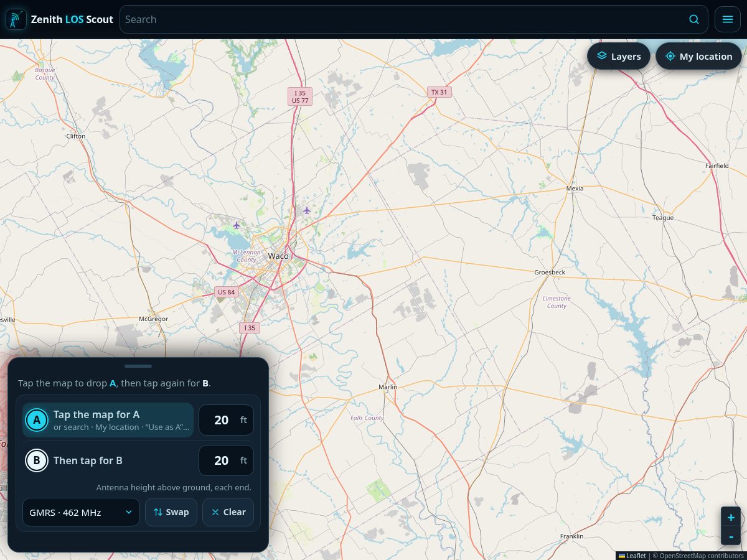Open the Layers panel
747x560 pixels.
619,57
